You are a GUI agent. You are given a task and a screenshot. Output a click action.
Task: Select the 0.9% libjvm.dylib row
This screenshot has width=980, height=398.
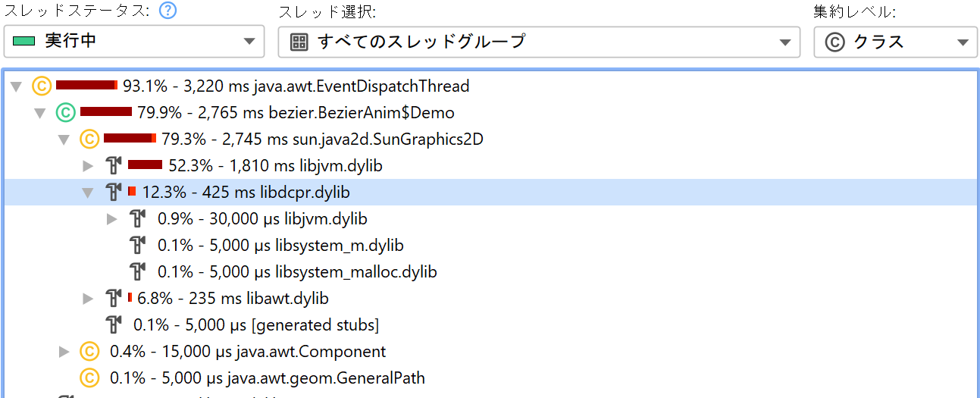[x=262, y=219]
